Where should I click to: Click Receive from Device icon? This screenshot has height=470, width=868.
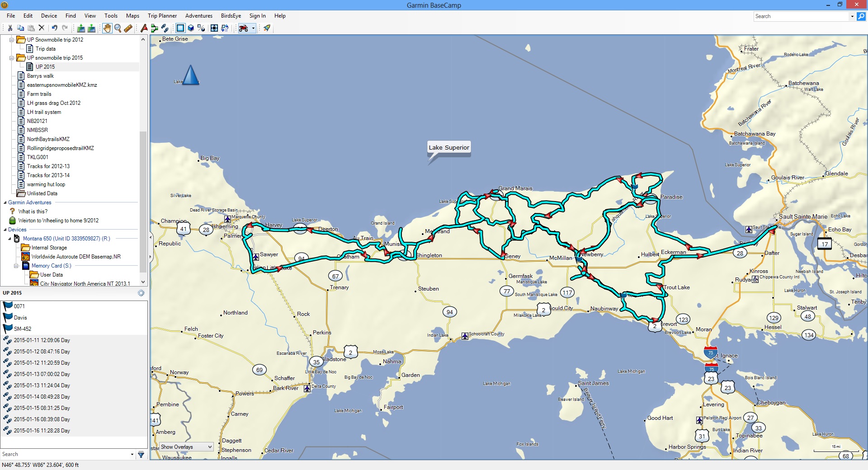click(x=91, y=28)
